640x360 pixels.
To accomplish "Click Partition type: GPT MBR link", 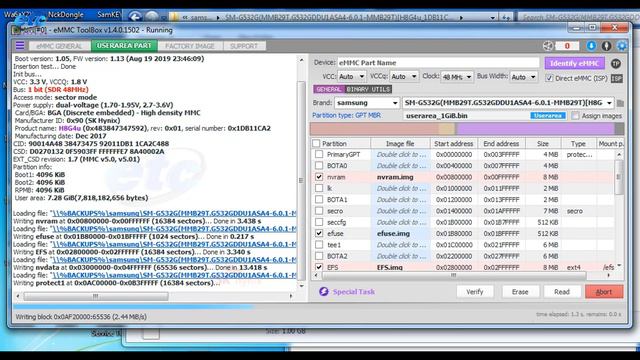I will point(347,116).
